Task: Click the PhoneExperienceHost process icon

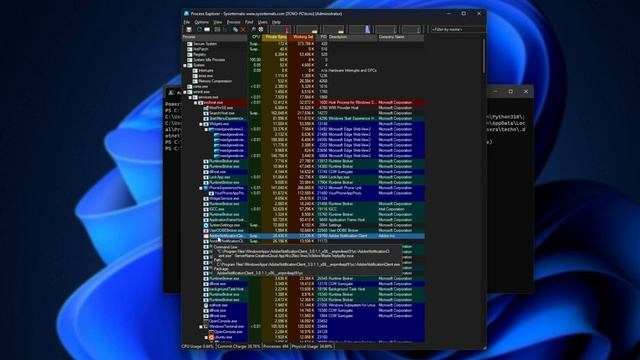Action: pos(206,188)
